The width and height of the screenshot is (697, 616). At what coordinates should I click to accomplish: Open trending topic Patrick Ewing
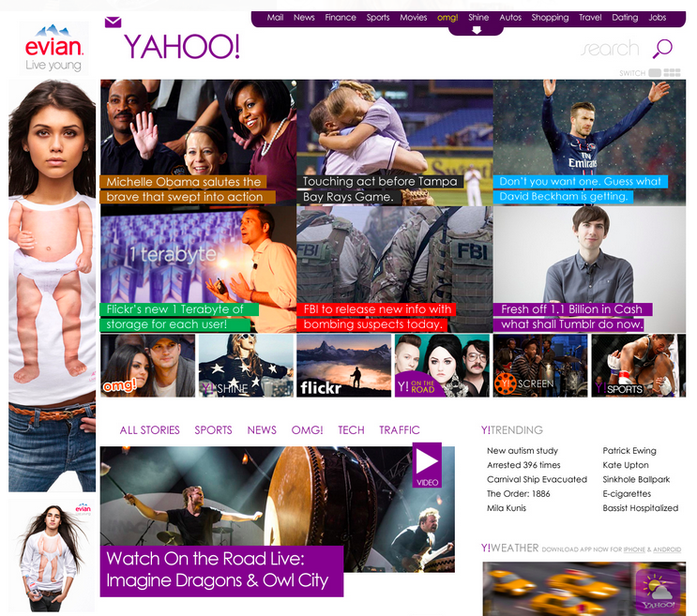[629, 451]
